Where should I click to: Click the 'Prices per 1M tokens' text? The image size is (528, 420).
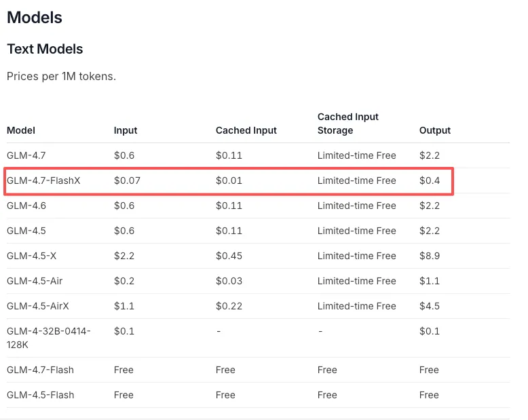[61, 76]
